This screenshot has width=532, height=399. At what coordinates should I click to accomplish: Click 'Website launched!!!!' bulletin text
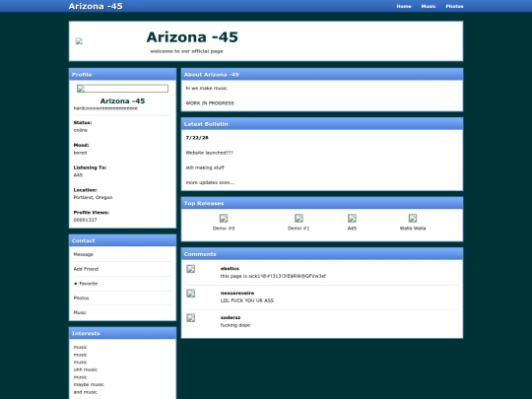tap(209, 153)
